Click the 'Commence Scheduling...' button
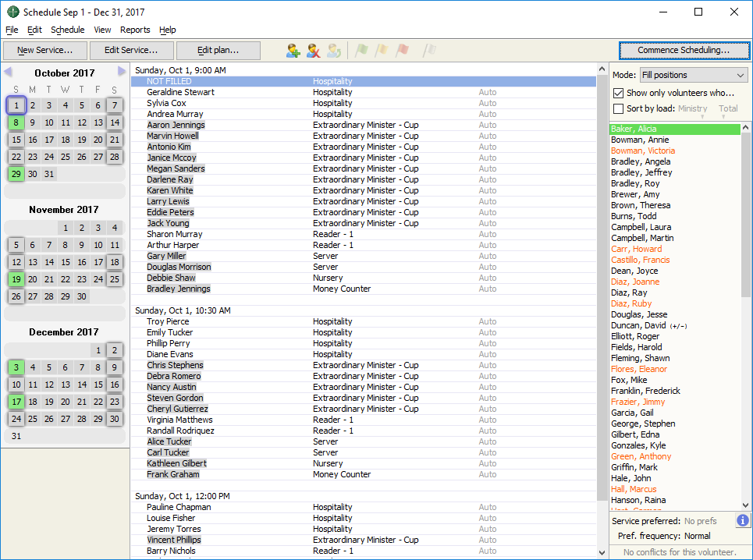Viewport: 753px width, 560px height. click(x=683, y=51)
